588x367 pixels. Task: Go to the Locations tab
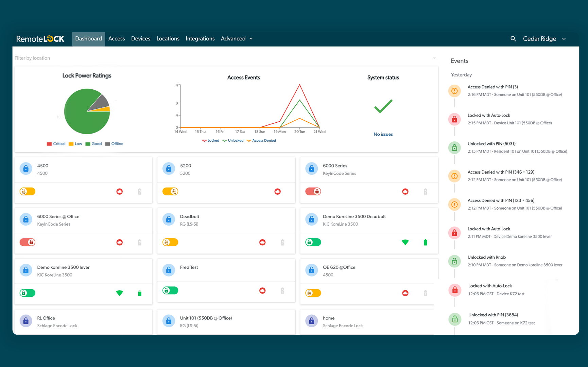[x=168, y=39]
